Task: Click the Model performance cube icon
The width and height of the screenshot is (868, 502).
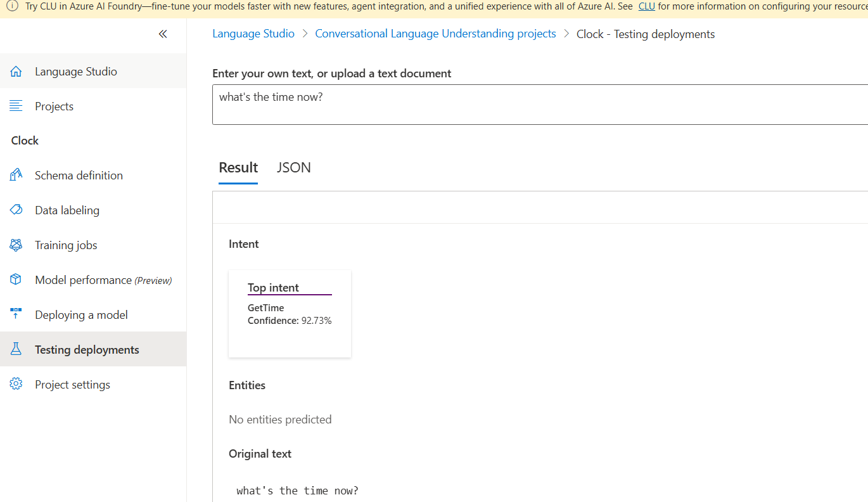Action: tap(16, 280)
